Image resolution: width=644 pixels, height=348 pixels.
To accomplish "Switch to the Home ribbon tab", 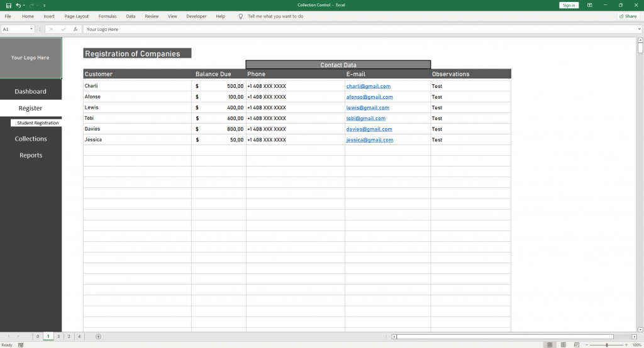I will pyautogui.click(x=28, y=16).
